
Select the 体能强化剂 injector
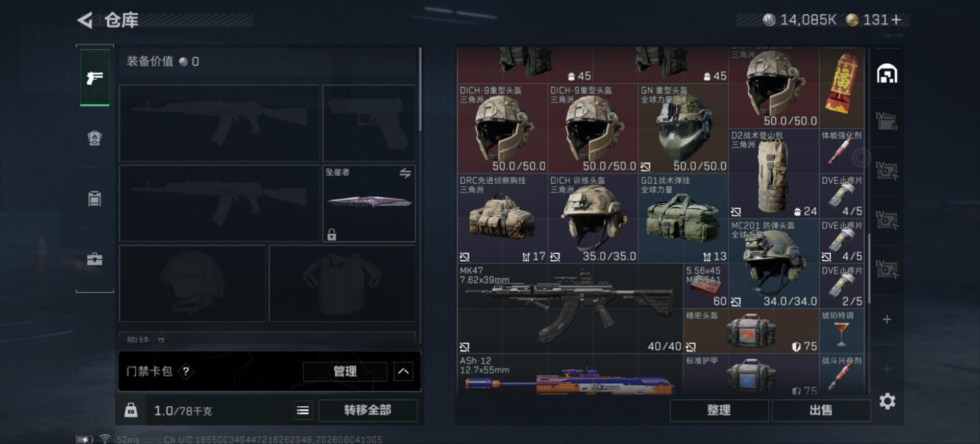tap(842, 151)
